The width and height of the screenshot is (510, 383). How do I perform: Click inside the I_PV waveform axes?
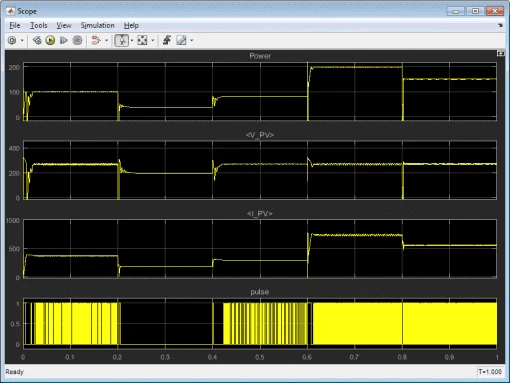pyautogui.click(x=260, y=249)
